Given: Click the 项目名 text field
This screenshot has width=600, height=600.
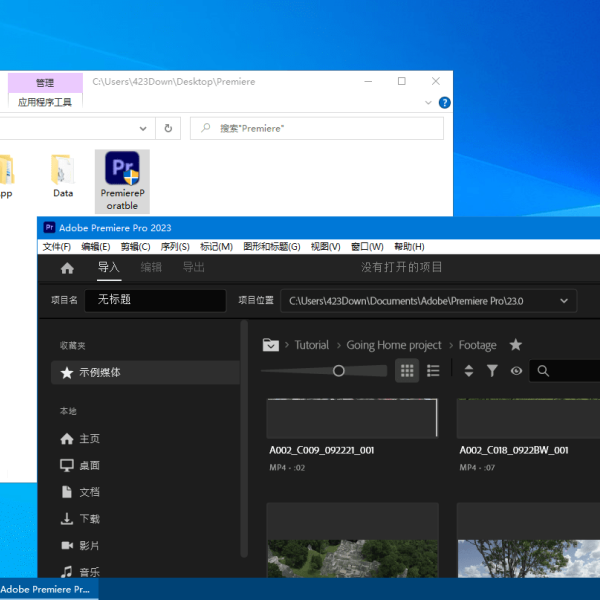Looking at the screenshot, I should pos(155,300).
